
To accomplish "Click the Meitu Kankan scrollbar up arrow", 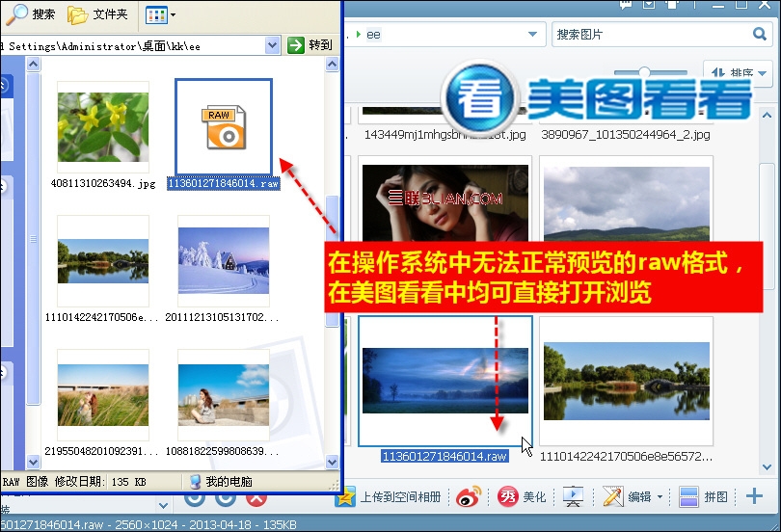I will tap(768, 116).
